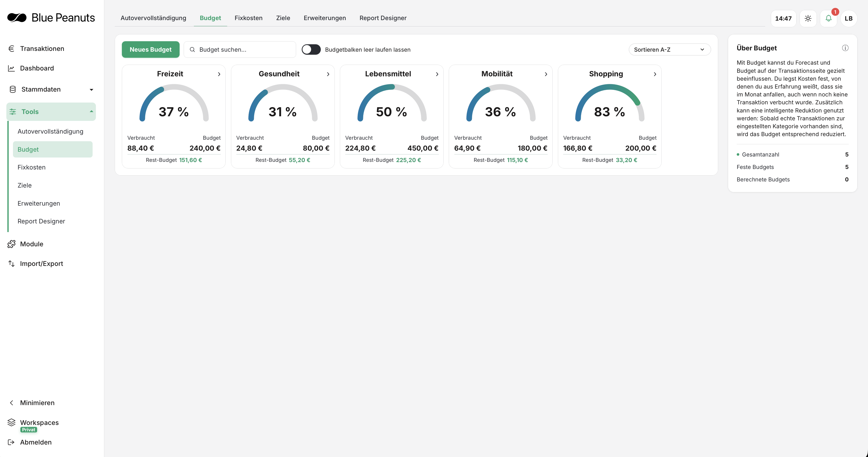This screenshot has height=457, width=868.
Task: Click the Rest-Budget 151,60 € value
Action: (190, 160)
